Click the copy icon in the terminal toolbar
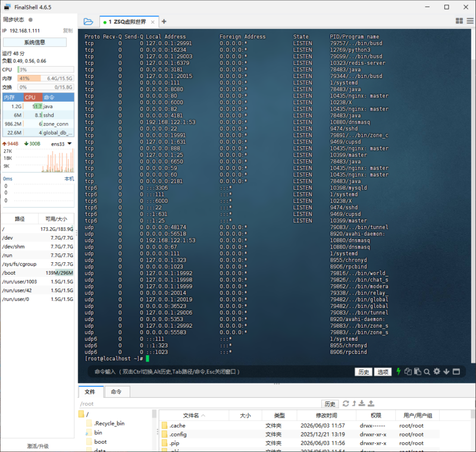 click(408, 372)
